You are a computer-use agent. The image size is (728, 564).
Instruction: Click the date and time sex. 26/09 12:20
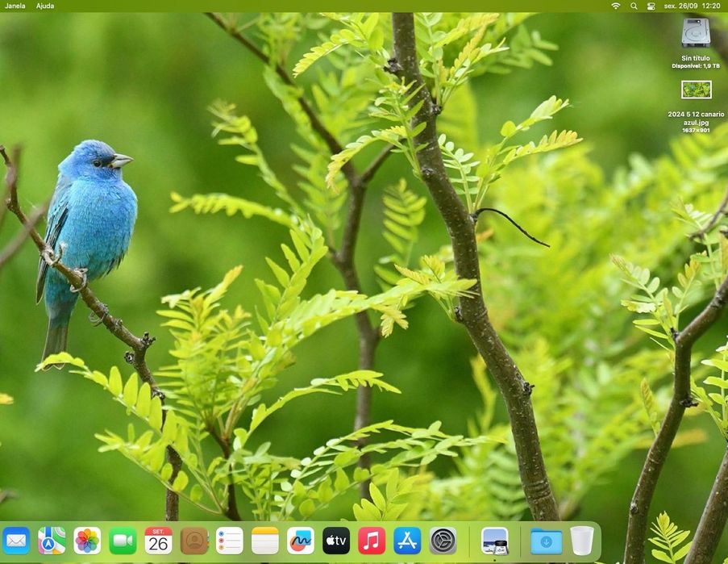pyautogui.click(x=692, y=6)
